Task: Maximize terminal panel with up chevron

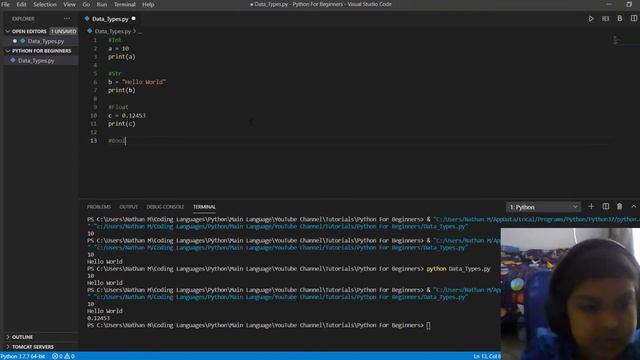Action: click(633, 207)
